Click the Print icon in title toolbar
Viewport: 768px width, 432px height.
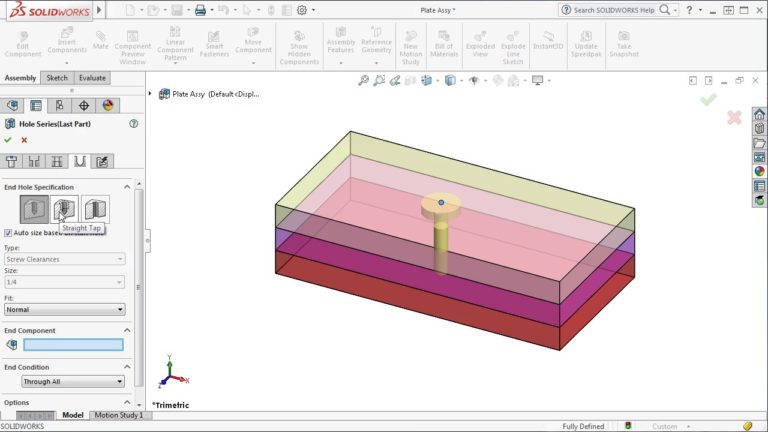coord(200,10)
